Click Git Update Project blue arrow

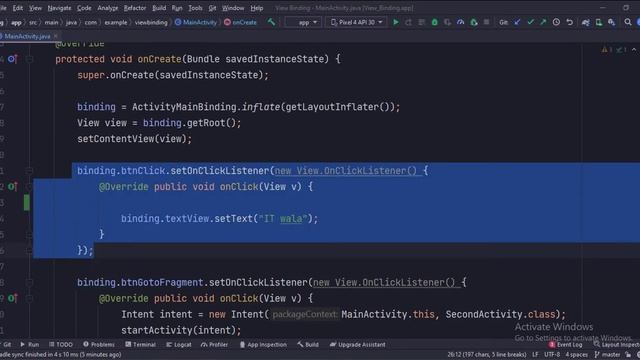(x=517, y=22)
